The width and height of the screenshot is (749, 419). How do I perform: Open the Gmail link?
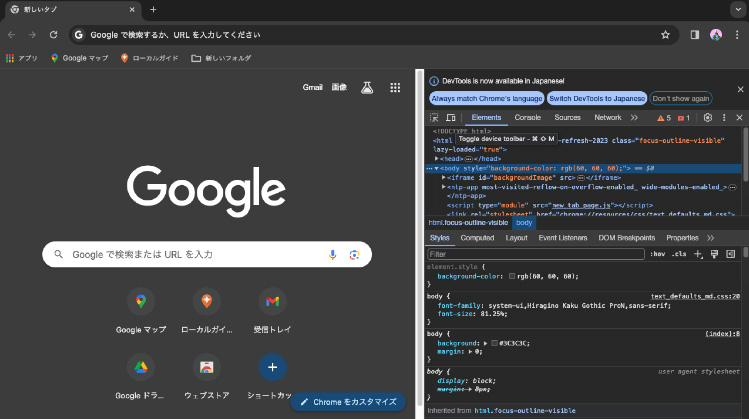pos(312,87)
